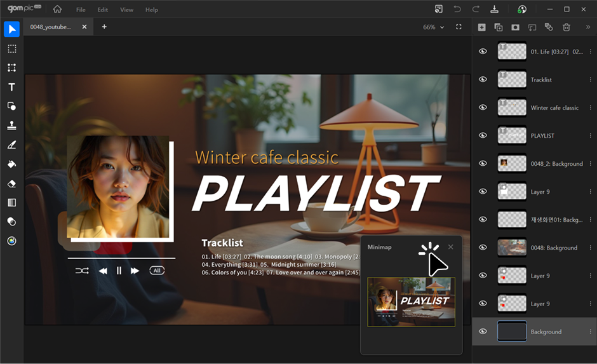Open the File menu
The image size is (597, 364).
tap(81, 10)
